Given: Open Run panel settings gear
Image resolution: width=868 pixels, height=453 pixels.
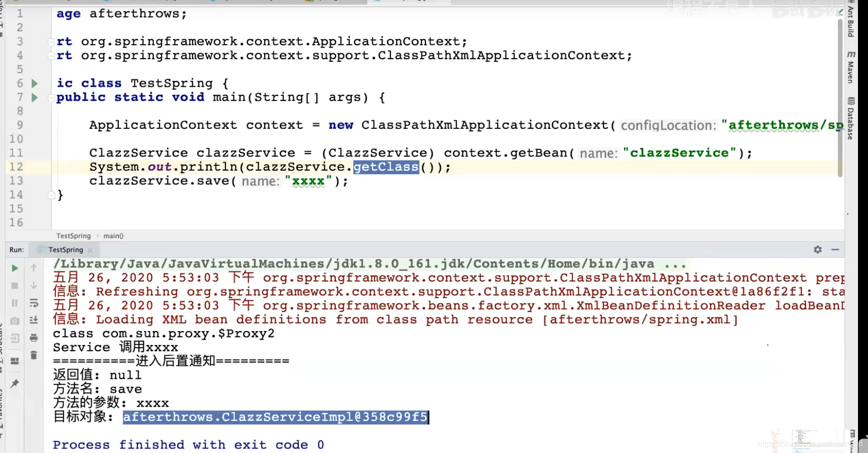Looking at the screenshot, I should 817,249.
